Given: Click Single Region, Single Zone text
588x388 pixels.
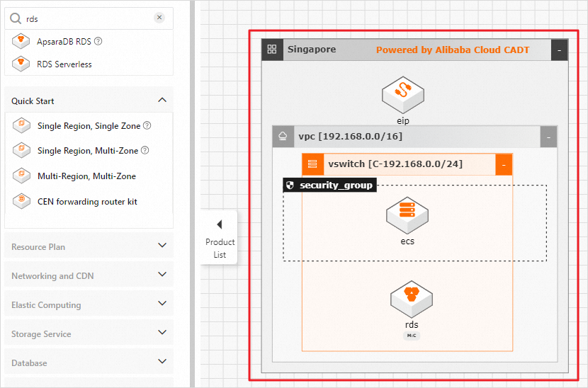Looking at the screenshot, I should point(89,126).
